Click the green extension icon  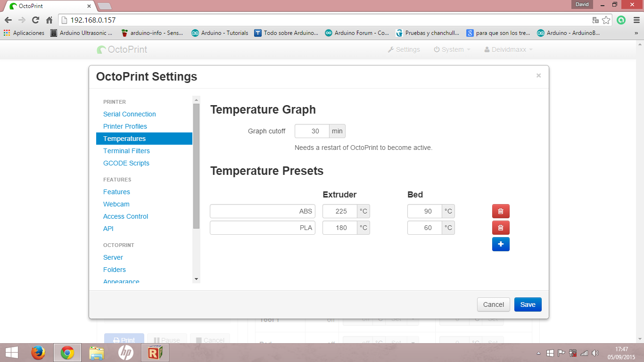click(621, 20)
